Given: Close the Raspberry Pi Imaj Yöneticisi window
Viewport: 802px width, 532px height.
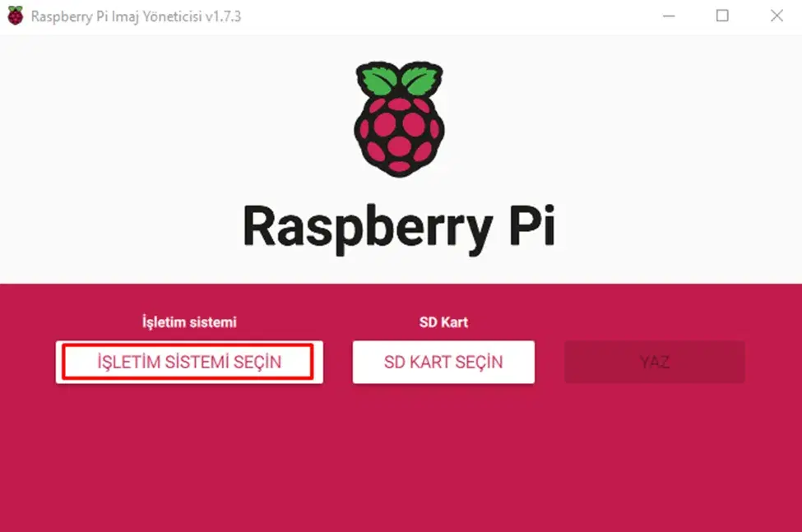Looking at the screenshot, I should (777, 16).
